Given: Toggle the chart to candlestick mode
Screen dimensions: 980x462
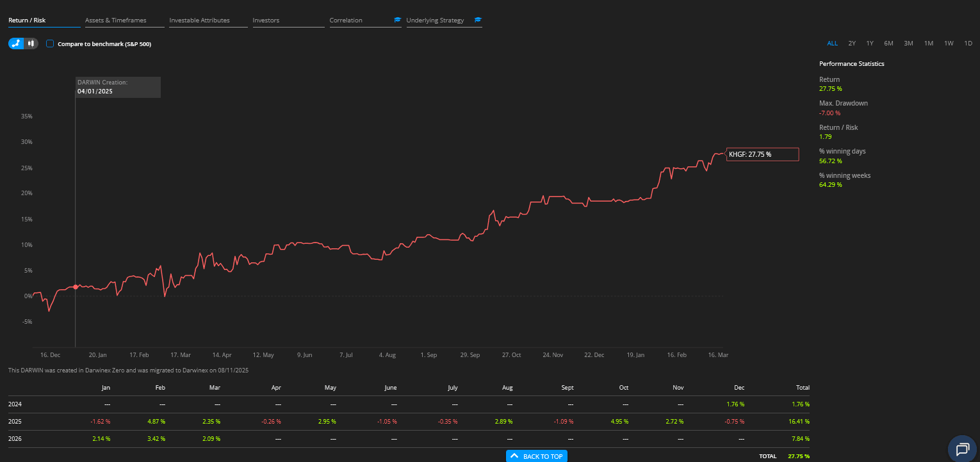Looking at the screenshot, I should pyautogui.click(x=31, y=44).
